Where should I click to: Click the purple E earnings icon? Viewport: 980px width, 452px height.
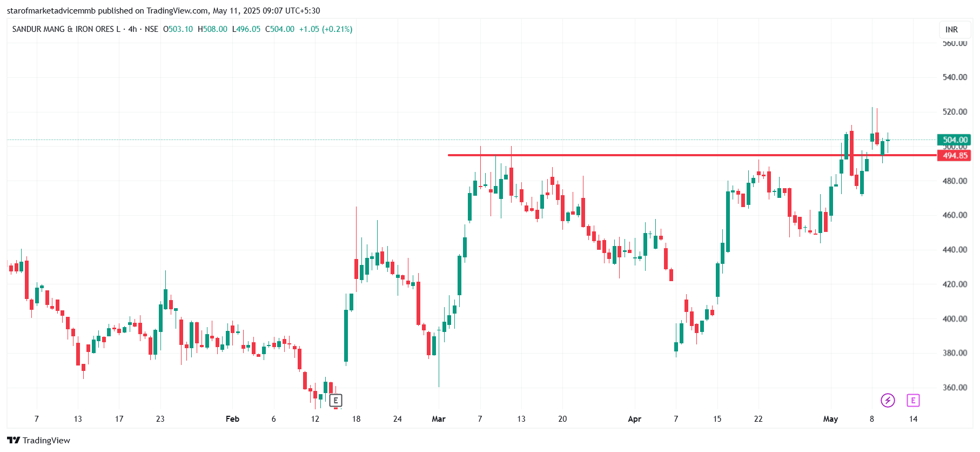pos(913,400)
